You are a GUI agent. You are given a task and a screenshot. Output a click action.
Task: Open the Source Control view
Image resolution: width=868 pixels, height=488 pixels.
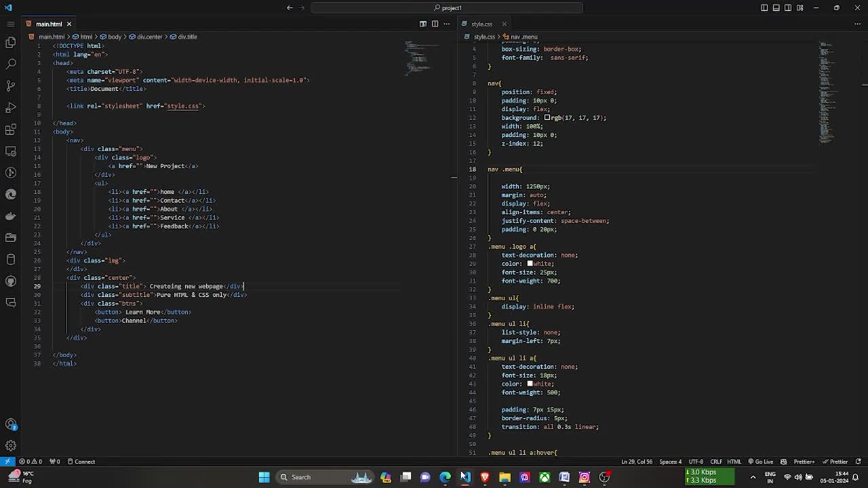point(10,86)
